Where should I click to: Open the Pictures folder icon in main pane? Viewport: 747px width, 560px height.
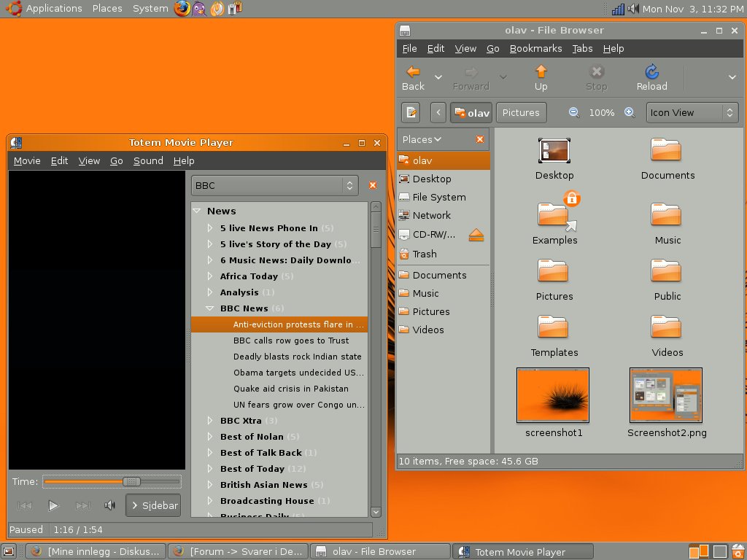pos(553,271)
